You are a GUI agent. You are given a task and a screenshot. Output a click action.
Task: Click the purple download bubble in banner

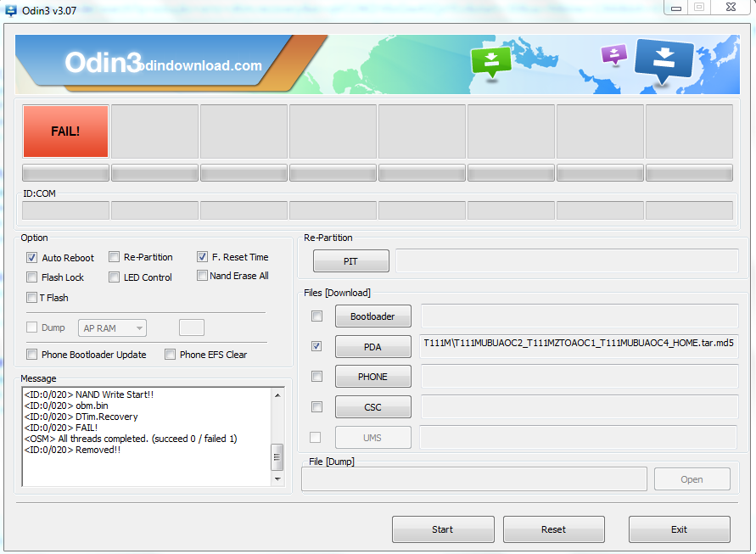point(613,54)
